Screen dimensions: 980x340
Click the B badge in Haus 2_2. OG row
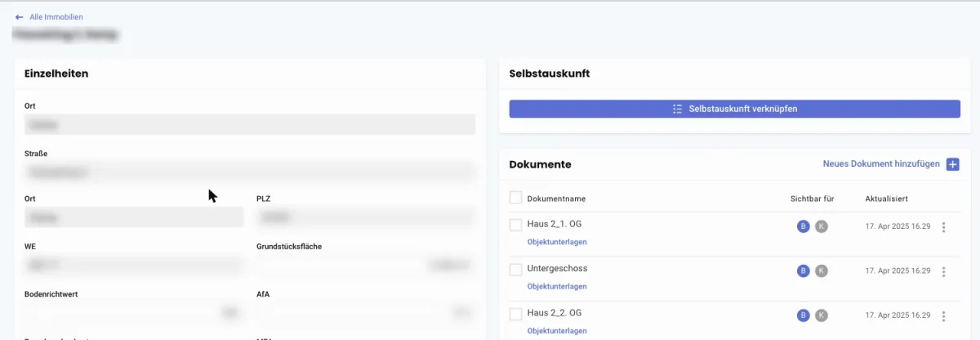[x=803, y=315]
